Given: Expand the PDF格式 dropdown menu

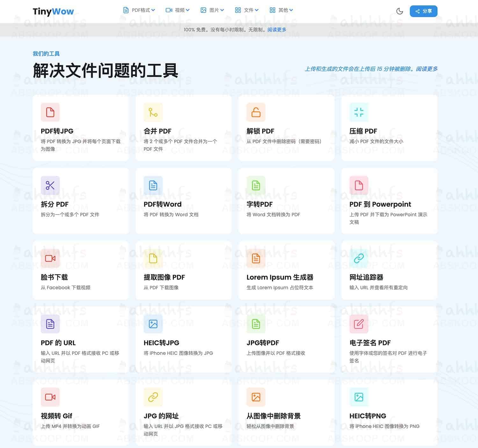Looking at the screenshot, I should pos(139,10).
